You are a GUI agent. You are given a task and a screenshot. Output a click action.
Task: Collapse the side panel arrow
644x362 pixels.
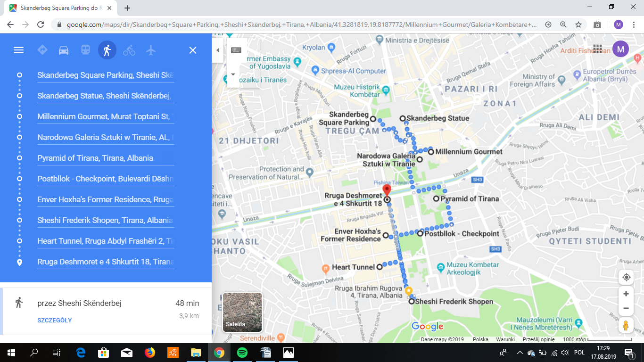tap(218, 50)
